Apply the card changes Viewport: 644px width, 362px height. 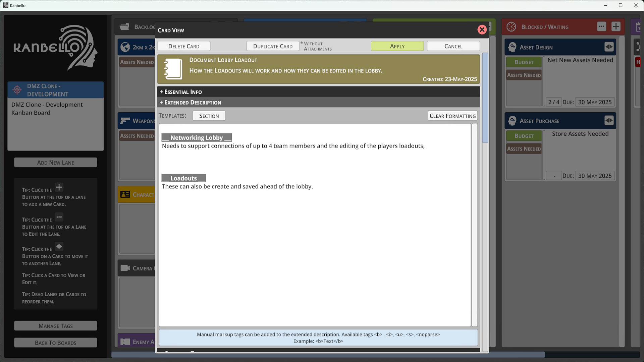click(397, 46)
